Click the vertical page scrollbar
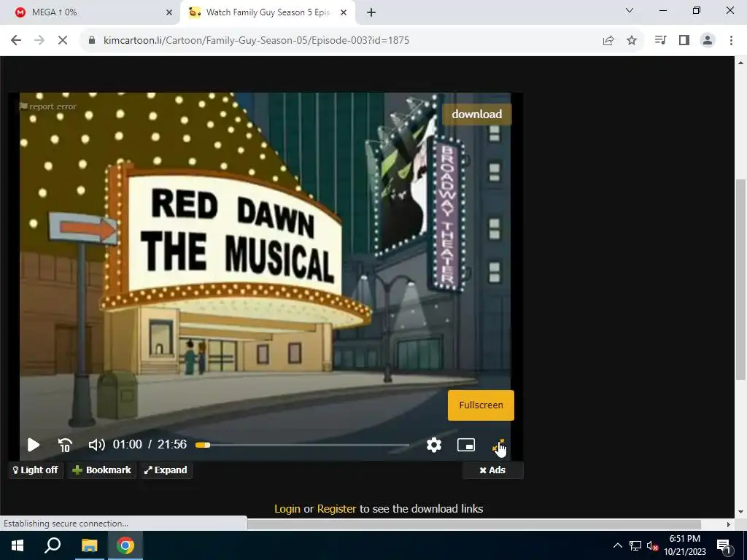This screenshot has height=560, width=747. click(741, 279)
